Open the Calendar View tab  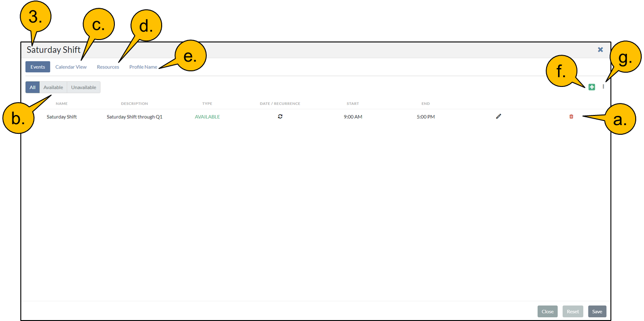pyautogui.click(x=71, y=67)
